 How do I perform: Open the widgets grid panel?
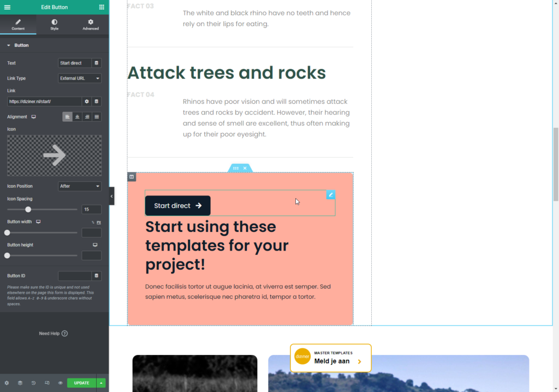(102, 7)
